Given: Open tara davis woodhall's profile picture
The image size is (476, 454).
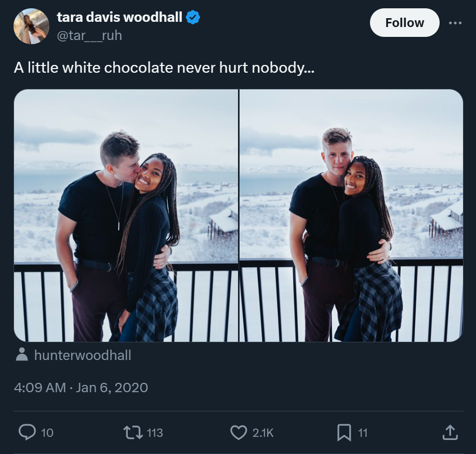Looking at the screenshot, I should [x=31, y=26].
